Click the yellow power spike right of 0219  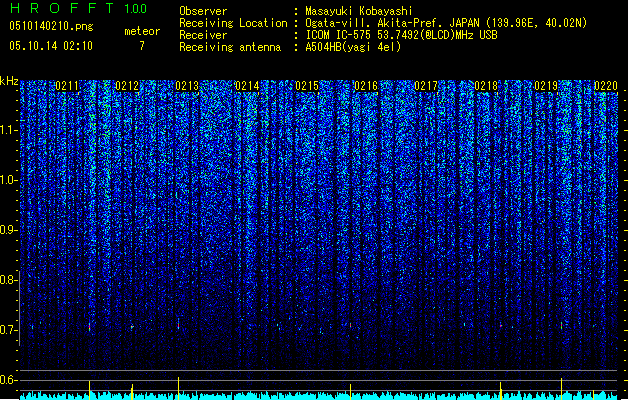tap(561, 388)
